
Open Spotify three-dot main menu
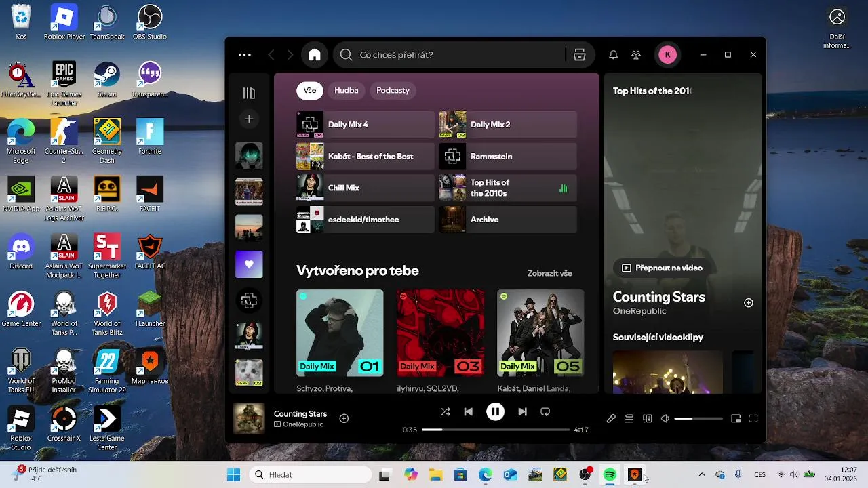tap(245, 55)
